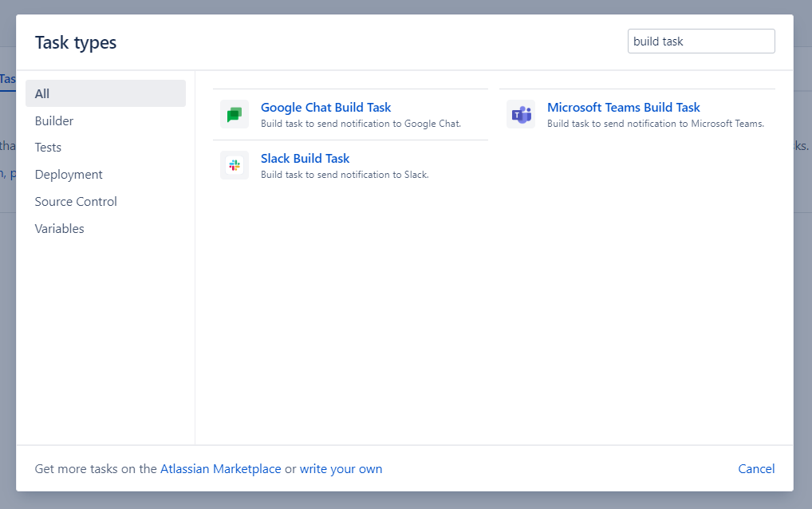Cancel the Task types dialog
The image size is (812, 509).
coord(755,469)
